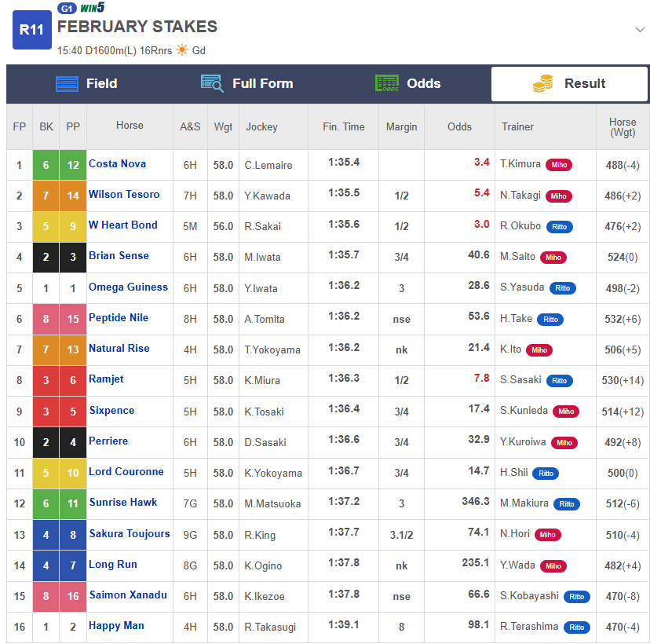This screenshot has height=644, width=650.
Task: Click Ritto badge next to S.Kobayashi
Action: tap(577, 597)
